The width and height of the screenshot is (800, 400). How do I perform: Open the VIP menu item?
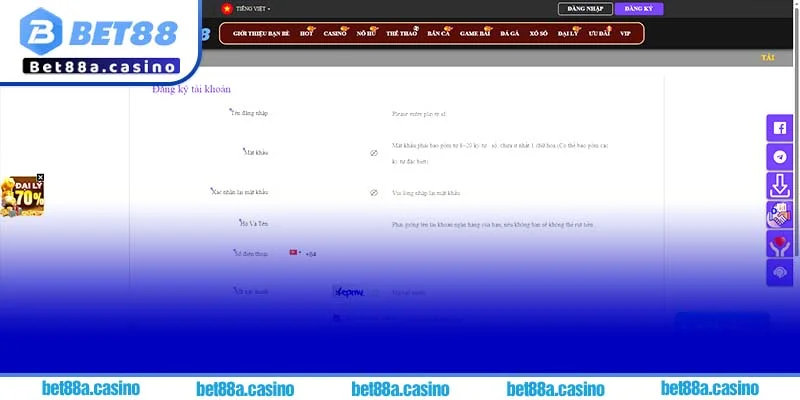pos(626,34)
